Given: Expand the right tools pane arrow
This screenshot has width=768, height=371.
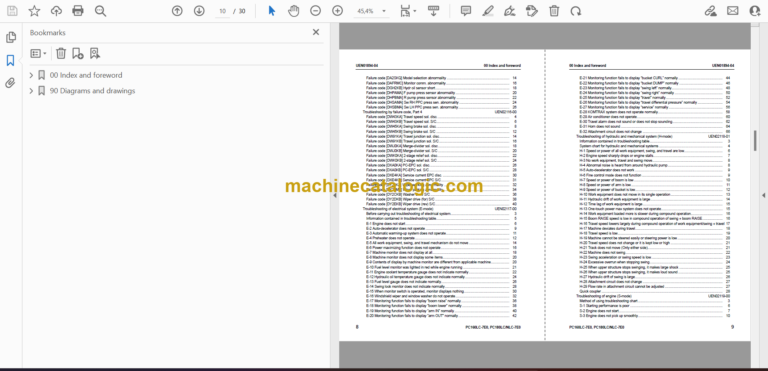Looking at the screenshot, I should coord(763,195).
